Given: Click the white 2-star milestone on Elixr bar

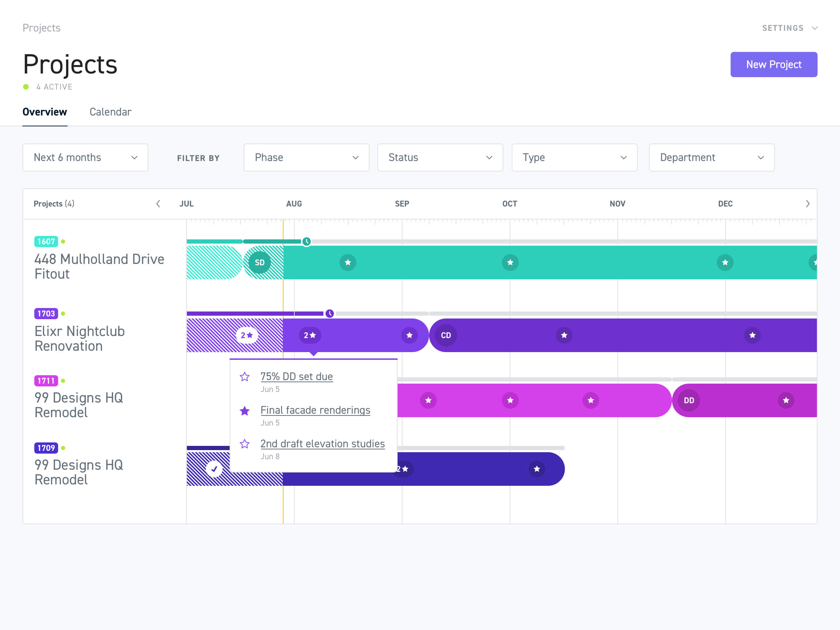Looking at the screenshot, I should (247, 335).
